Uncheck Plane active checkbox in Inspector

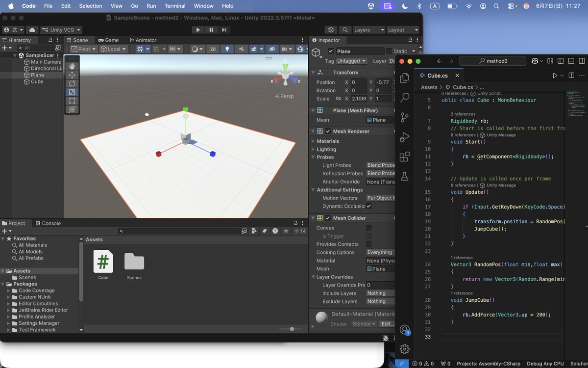(331, 51)
